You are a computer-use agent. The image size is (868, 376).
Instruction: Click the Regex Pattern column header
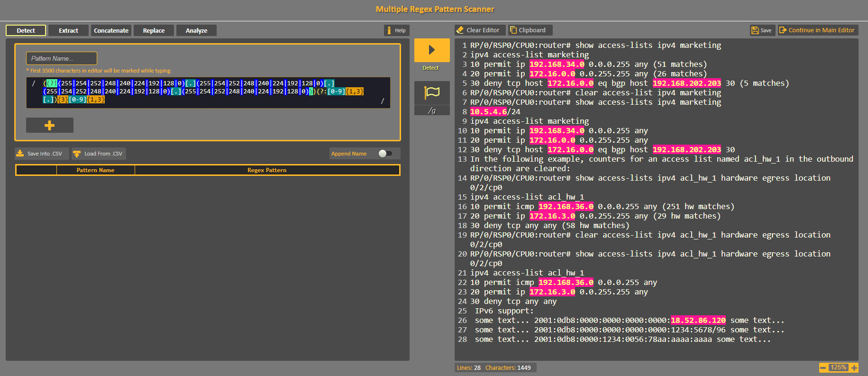pos(267,170)
